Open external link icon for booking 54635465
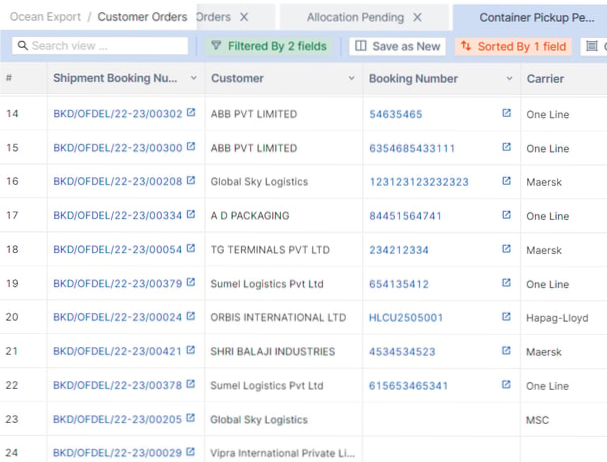 pyautogui.click(x=506, y=113)
